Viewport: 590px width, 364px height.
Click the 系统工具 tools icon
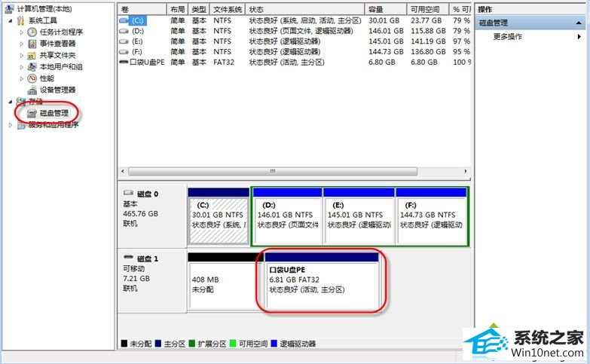(20, 20)
